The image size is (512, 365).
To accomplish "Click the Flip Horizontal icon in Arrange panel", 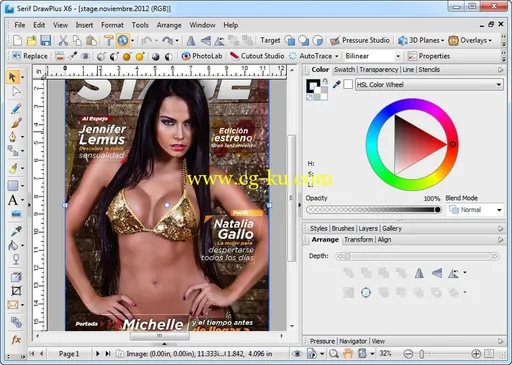I will [x=419, y=273].
